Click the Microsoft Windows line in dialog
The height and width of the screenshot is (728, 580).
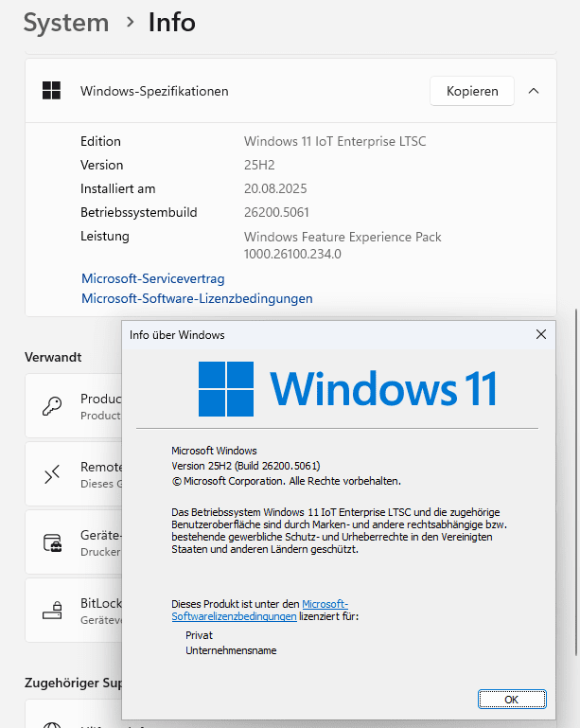pos(214,451)
